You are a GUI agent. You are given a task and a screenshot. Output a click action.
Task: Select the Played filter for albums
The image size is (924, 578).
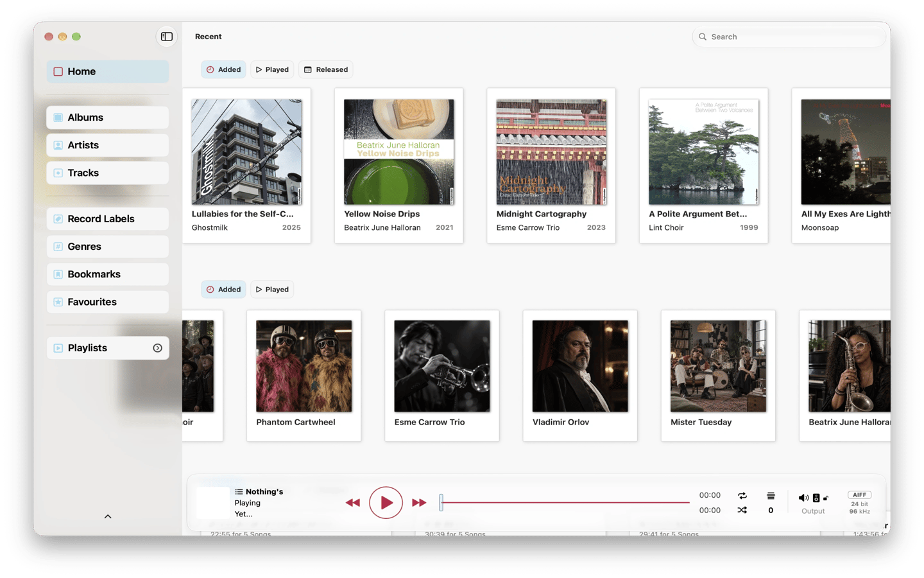(x=272, y=69)
